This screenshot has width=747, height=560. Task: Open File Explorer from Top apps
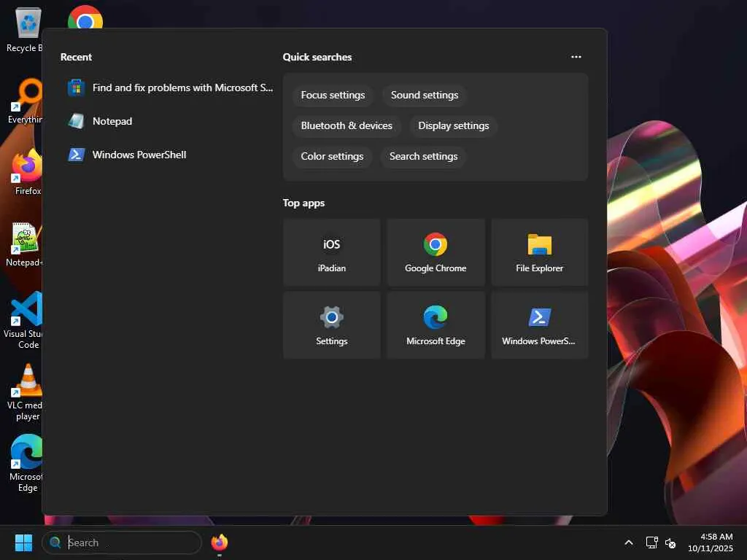coord(539,252)
